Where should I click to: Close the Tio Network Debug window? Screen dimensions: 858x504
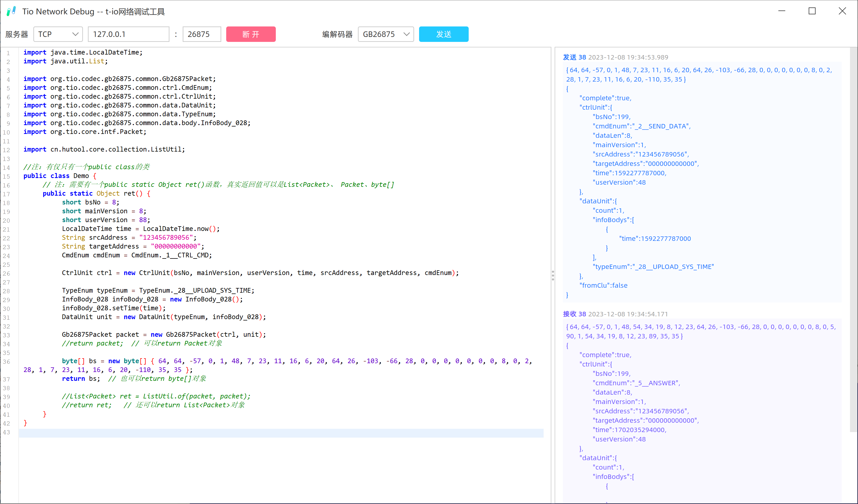[x=842, y=11]
